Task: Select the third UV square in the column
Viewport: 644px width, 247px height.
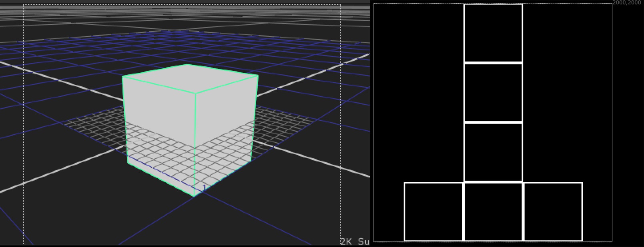Action: (x=493, y=152)
